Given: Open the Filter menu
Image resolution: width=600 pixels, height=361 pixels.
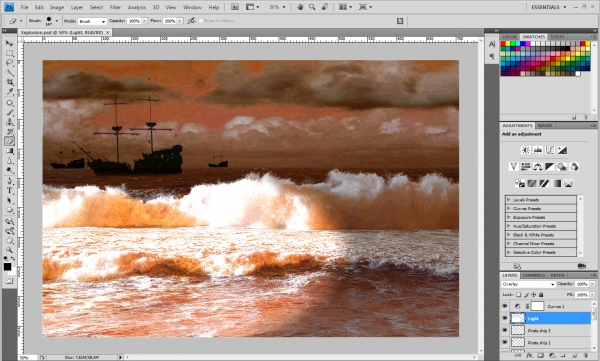Looking at the screenshot, I should click(115, 7).
